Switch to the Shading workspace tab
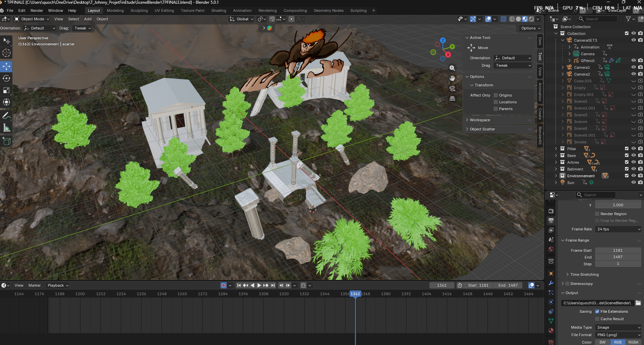Image resolution: width=644 pixels, height=345 pixels. tap(219, 11)
